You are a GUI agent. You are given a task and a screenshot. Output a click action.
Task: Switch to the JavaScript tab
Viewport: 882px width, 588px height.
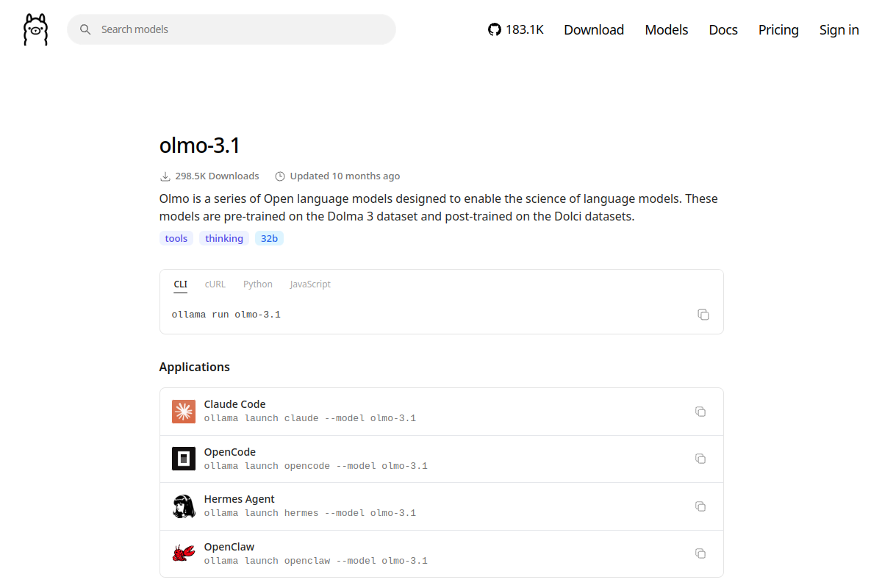(310, 284)
